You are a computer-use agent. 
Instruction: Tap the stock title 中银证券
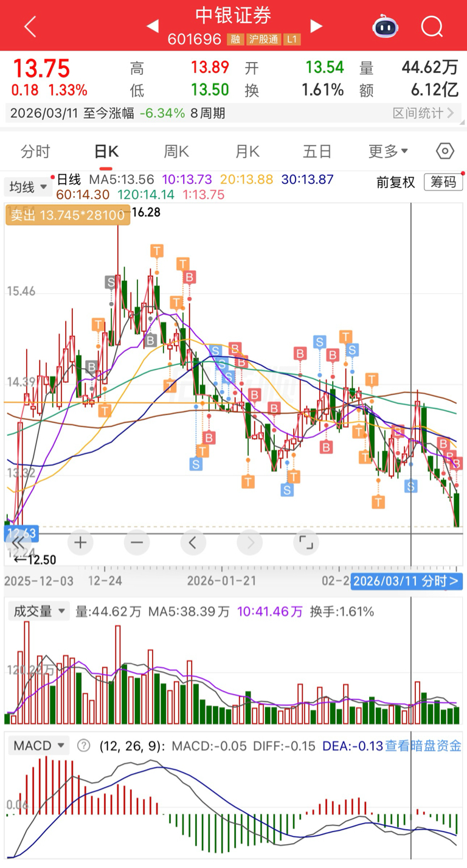tap(233, 16)
